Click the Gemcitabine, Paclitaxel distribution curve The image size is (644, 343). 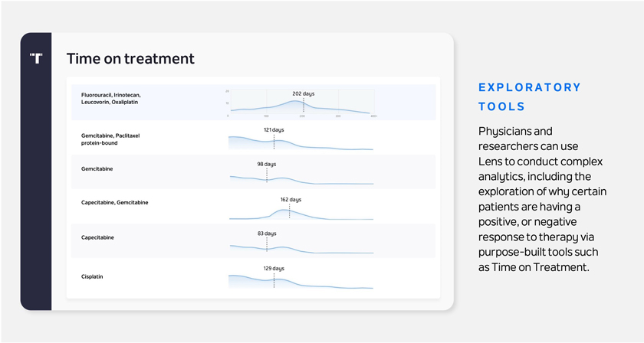point(301,143)
